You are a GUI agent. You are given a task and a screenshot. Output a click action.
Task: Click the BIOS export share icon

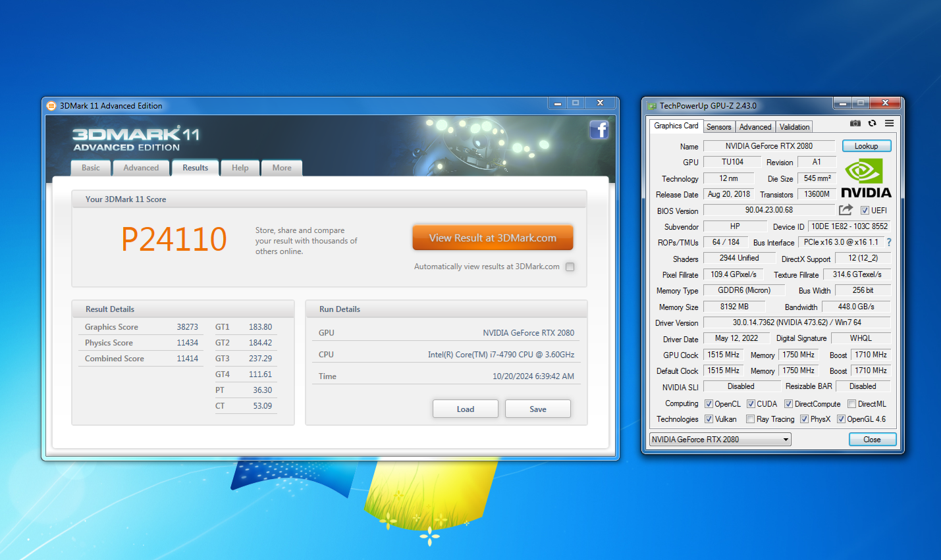pyautogui.click(x=846, y=210)
